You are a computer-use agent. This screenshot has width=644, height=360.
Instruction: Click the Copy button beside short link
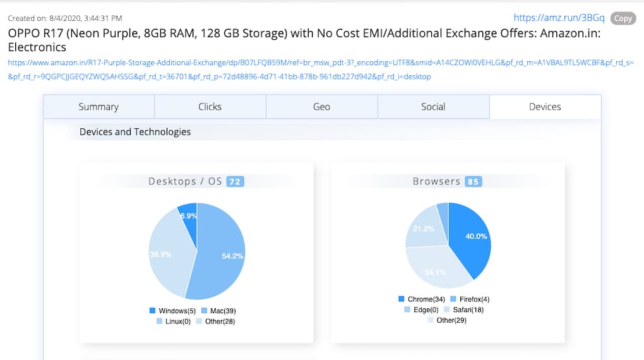point(623,18)
